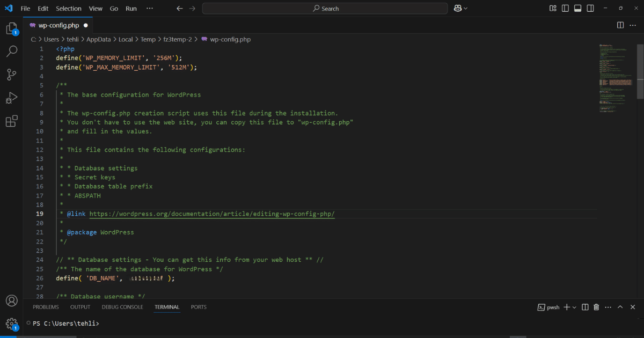The height and width of the screenshot is (338, 644).
Task: Open the Go menu
Action: 114,9
